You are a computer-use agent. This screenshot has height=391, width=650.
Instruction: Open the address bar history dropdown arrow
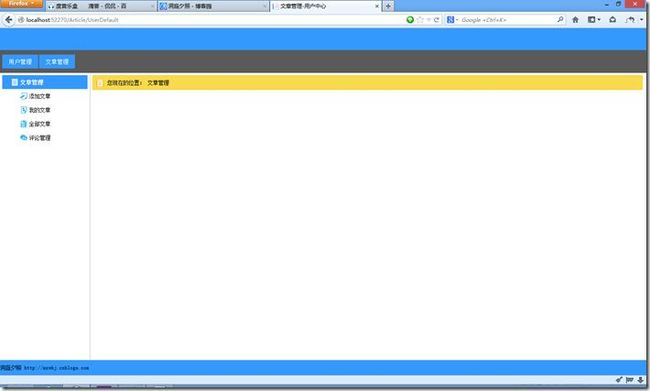429,19
